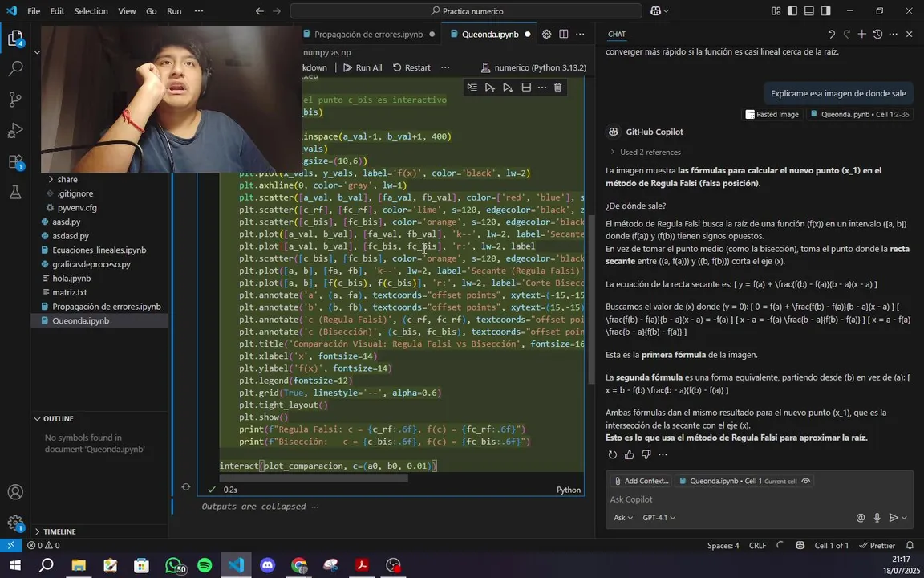Split the current notebook cell
Screen dimensions: 924x578
(x=526, y=88)
